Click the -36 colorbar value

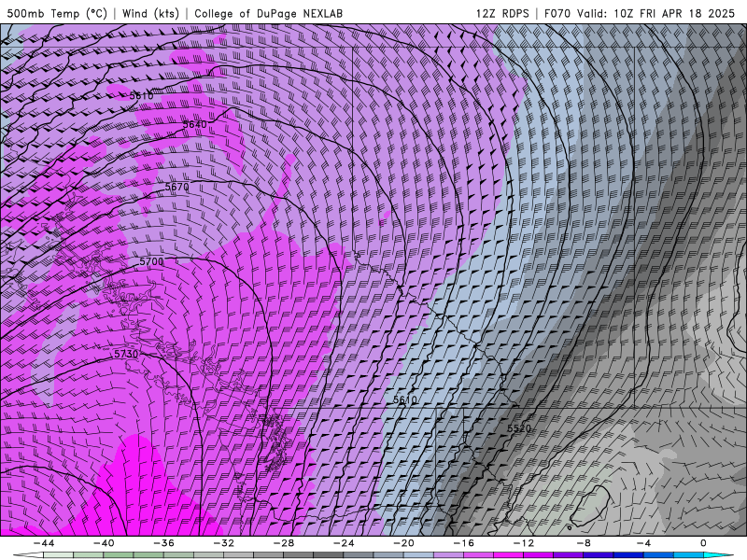163,543
